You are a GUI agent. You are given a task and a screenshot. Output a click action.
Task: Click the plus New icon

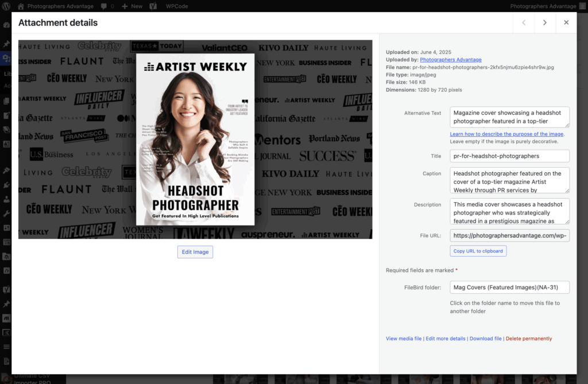tap(125, 6)
